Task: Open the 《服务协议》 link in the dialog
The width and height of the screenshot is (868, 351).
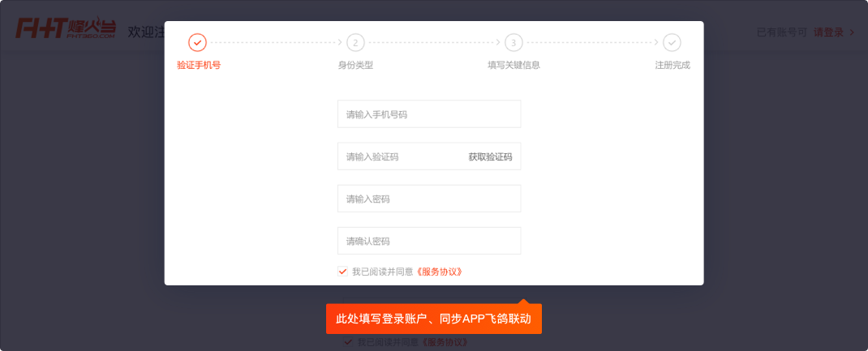Action: (x=438, y=272)
